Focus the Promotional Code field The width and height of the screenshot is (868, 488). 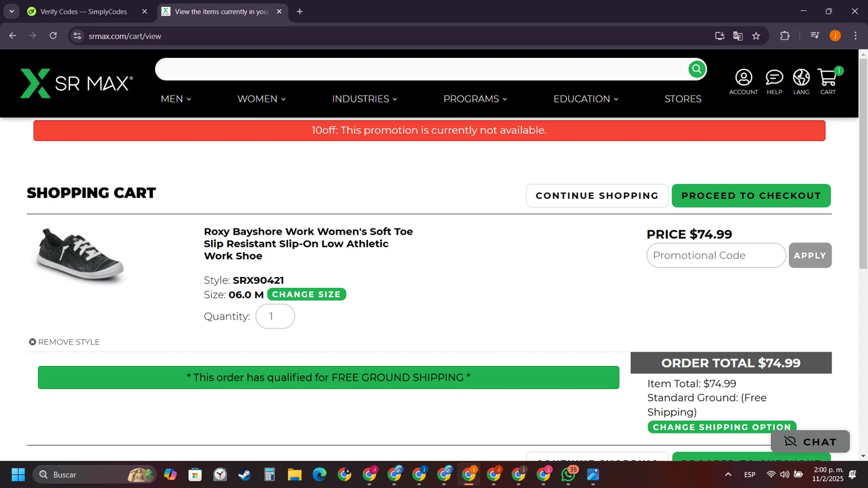point(716,255)
